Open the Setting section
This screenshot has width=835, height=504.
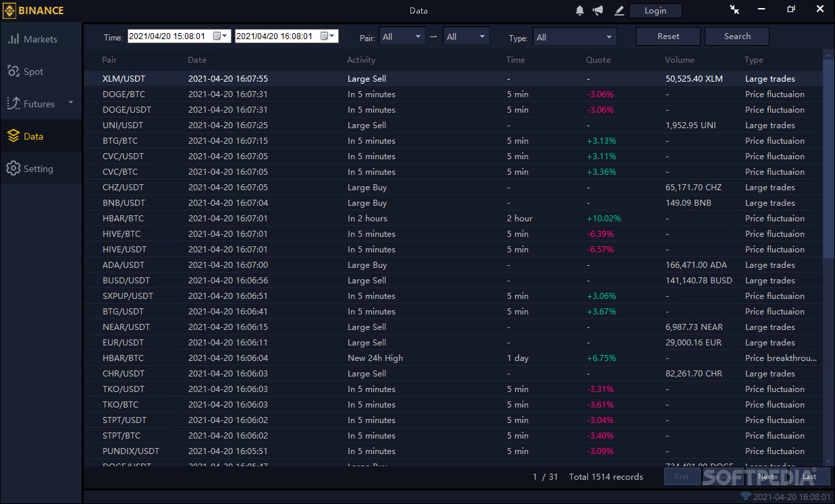coord(41,169)
